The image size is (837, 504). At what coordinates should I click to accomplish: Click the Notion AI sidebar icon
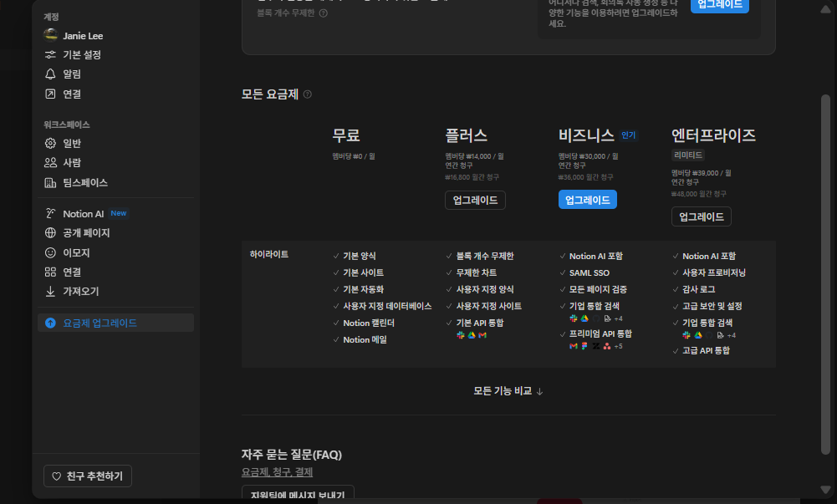(x=50, y=213)
